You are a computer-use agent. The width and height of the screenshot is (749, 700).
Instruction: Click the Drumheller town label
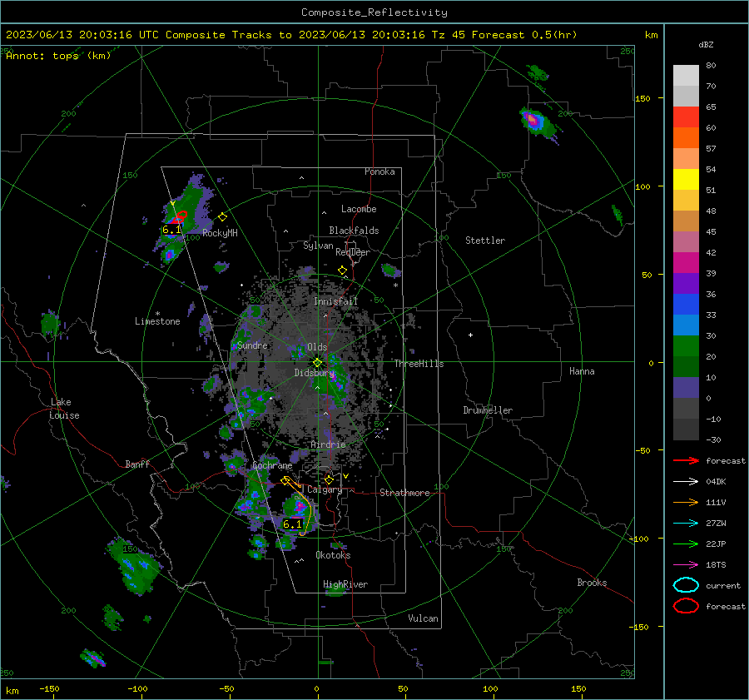coord(488,410)
